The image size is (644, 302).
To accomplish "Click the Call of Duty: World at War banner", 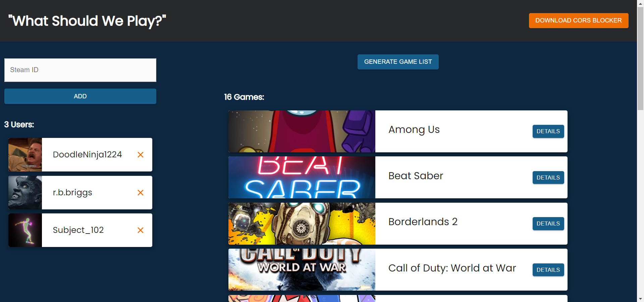I will [x=302, y=270].
